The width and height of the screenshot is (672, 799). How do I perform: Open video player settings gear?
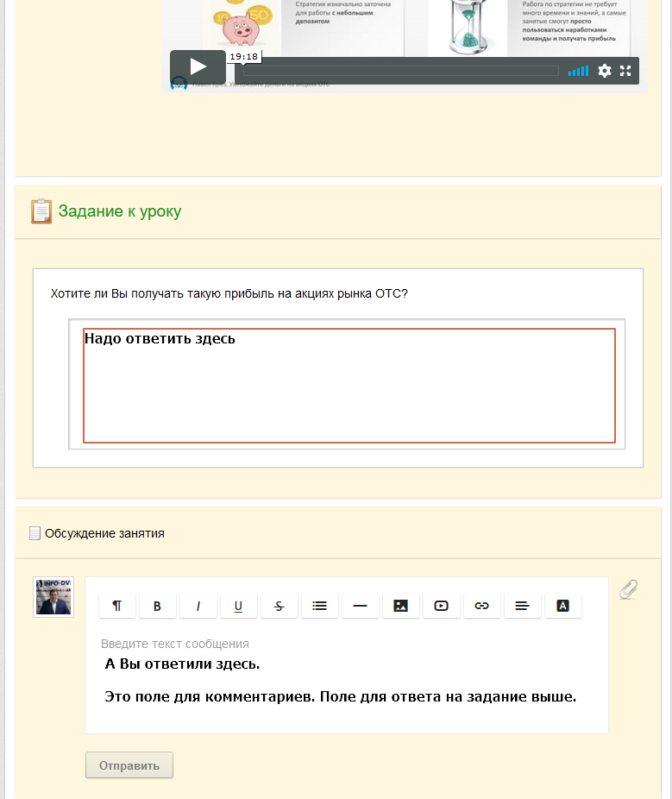[x=604, y=71]
